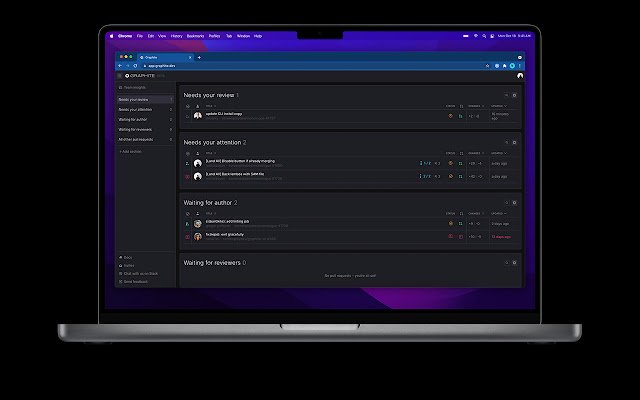Open the Profiles menu in menu bar

point(214,36)
